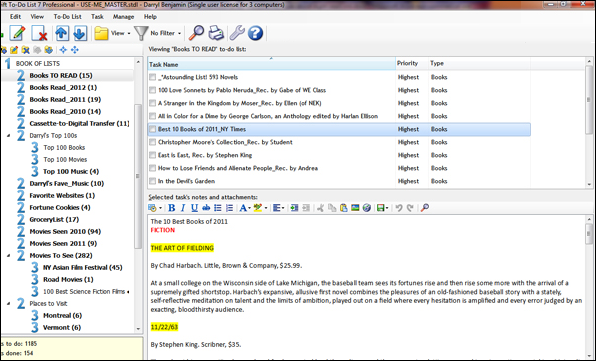Click into the notes text area
The width and height of the screenshot is (596, 361).
pos(366,287)
